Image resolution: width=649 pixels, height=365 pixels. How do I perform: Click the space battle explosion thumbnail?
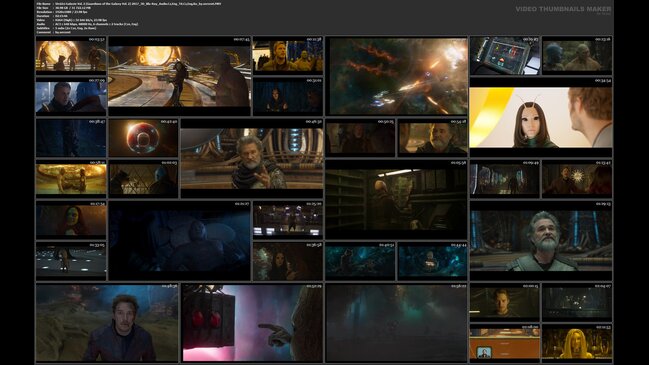click(397, 76)
